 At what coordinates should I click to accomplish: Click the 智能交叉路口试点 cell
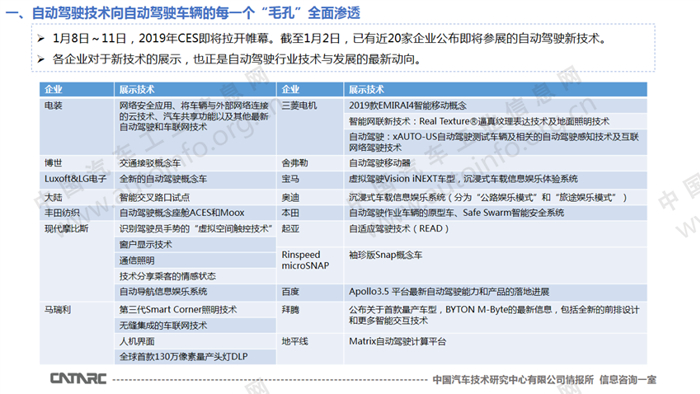tap(195, 197)
